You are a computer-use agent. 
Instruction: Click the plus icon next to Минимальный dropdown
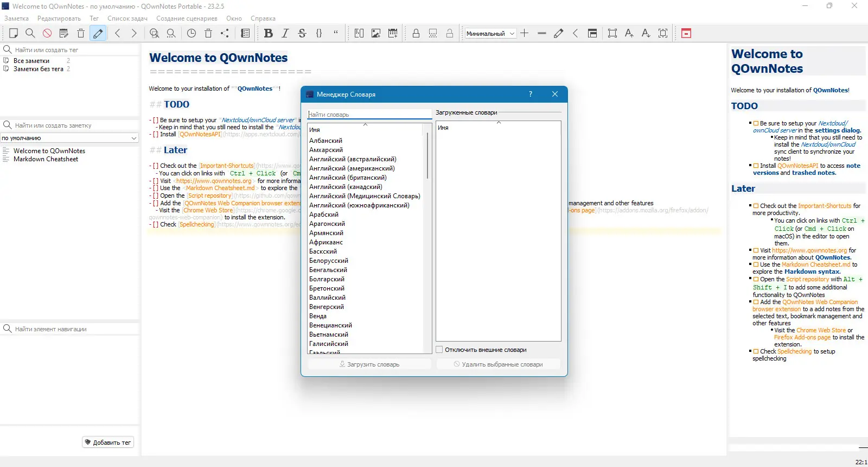tap(525, 33)
